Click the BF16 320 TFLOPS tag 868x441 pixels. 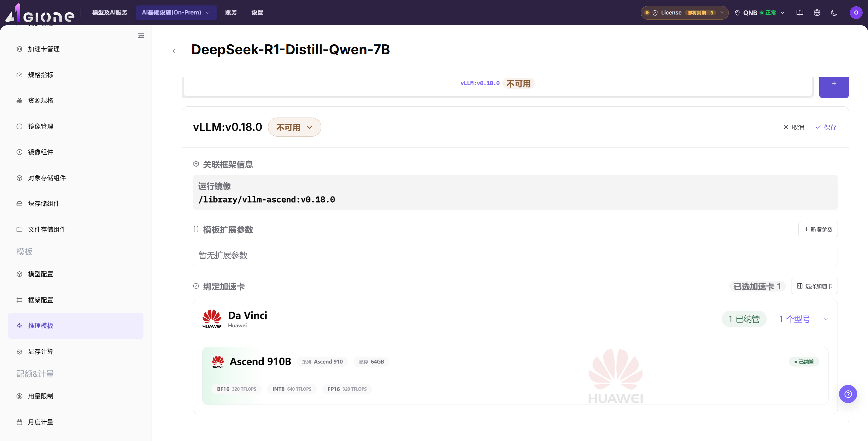pos(236,389)
